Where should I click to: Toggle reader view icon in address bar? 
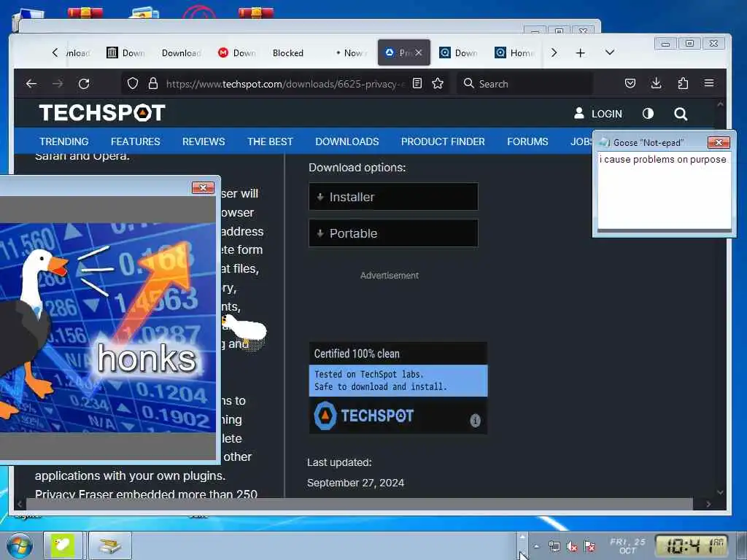pyautogui.click(x=417, y=84)
